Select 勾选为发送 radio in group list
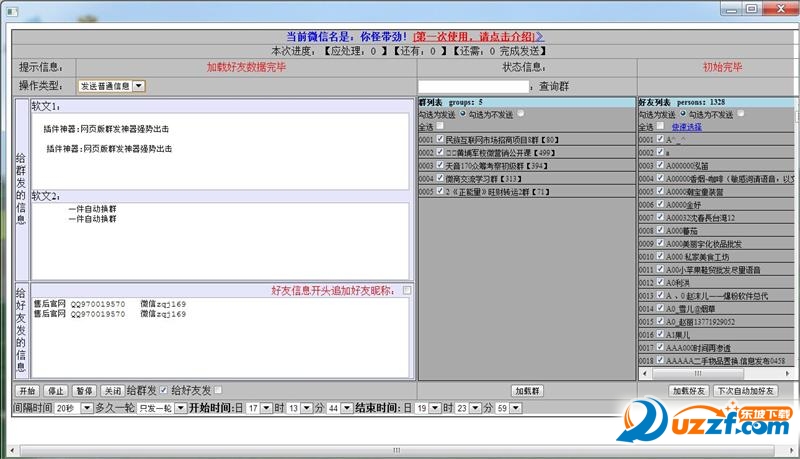The height and width of the screenshot is (459, 800). coord(463,114)
